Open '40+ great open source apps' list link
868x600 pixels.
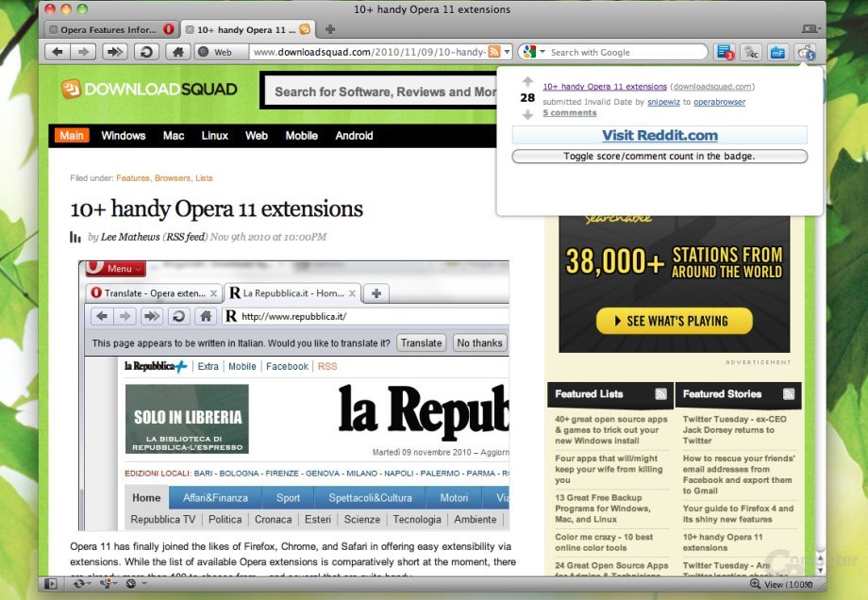pos(611,430)
